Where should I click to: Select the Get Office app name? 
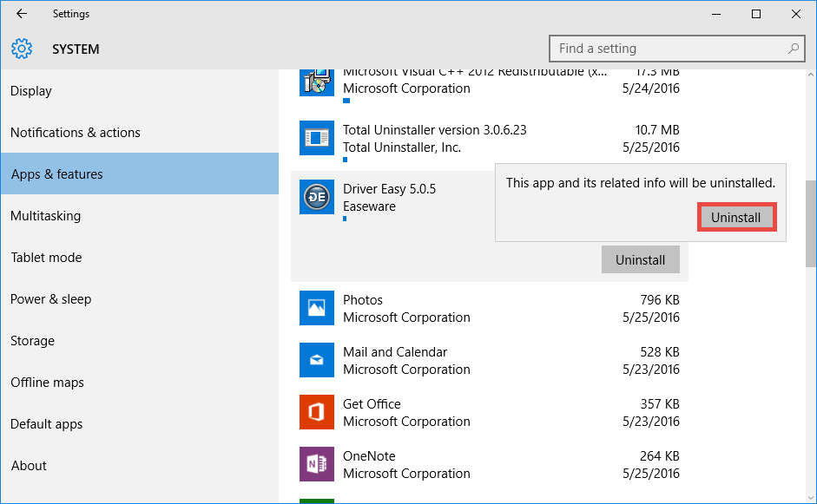(372, 404)
